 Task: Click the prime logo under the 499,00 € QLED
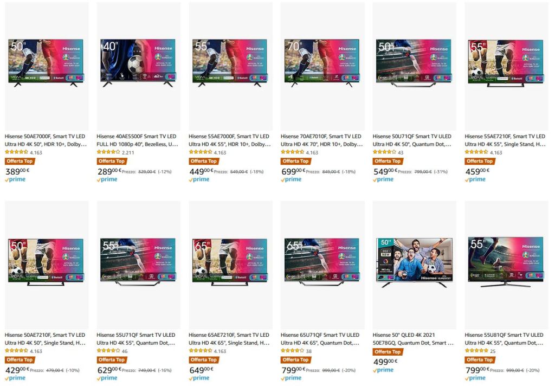[383, 370]
